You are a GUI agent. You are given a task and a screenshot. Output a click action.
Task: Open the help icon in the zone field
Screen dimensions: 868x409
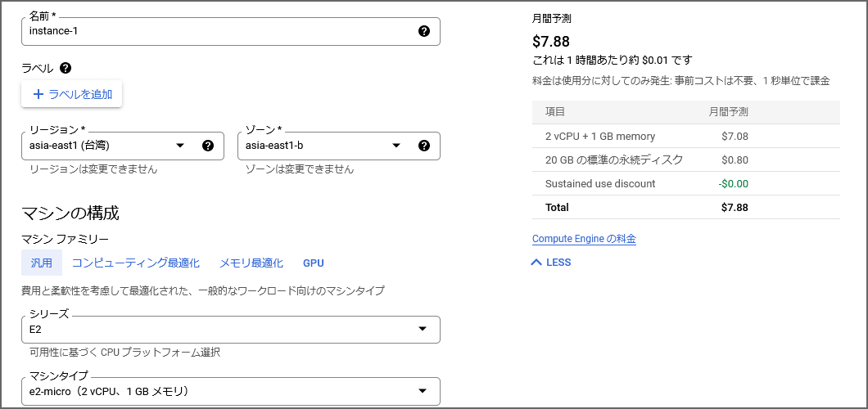click(423, 146)
